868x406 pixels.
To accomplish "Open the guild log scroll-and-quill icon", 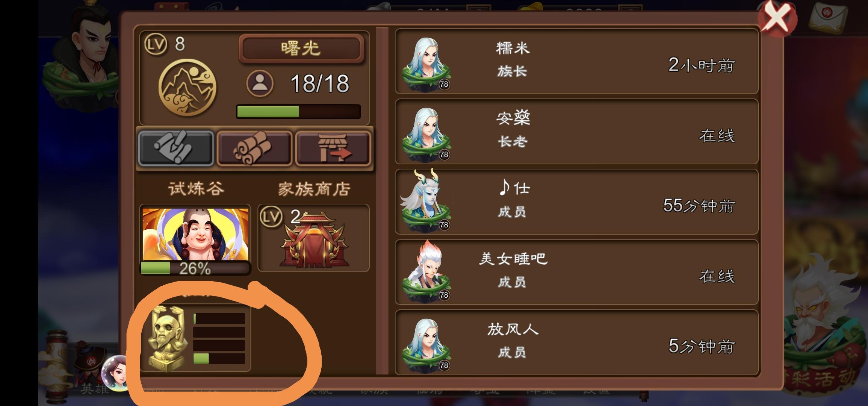I will tap(176, 148).
